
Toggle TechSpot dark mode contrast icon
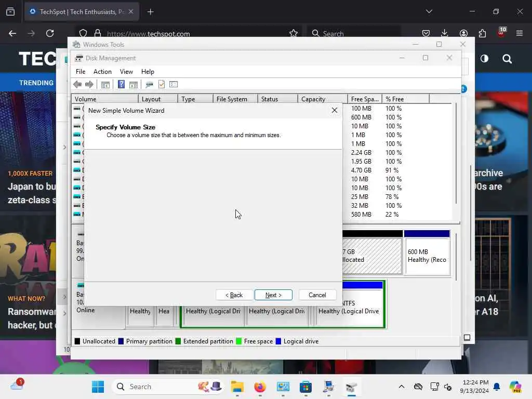tap(485, 59)
